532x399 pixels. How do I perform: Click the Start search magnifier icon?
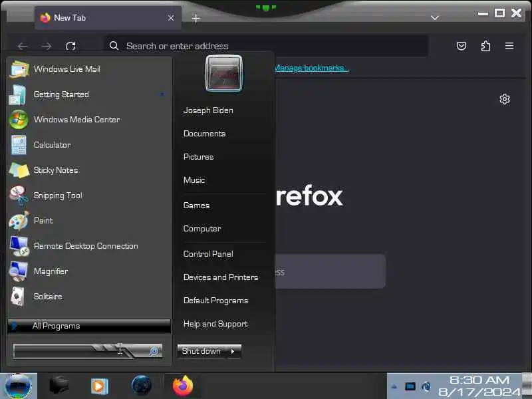154,351
